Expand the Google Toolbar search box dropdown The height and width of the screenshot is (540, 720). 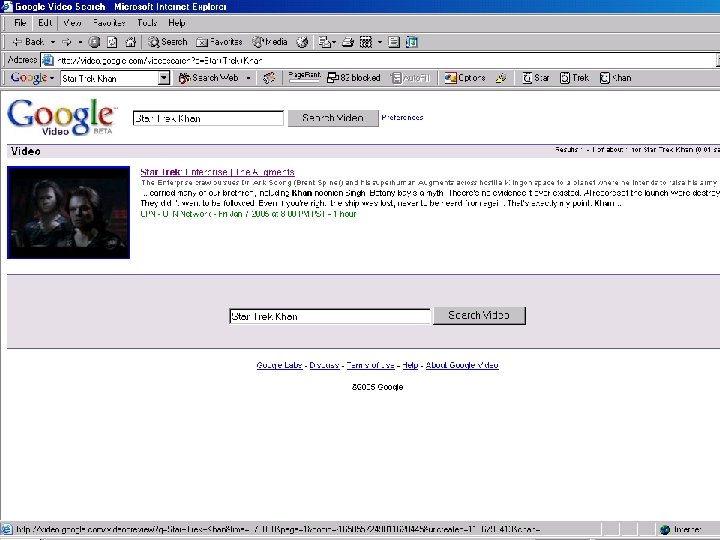tap(164, 78)
